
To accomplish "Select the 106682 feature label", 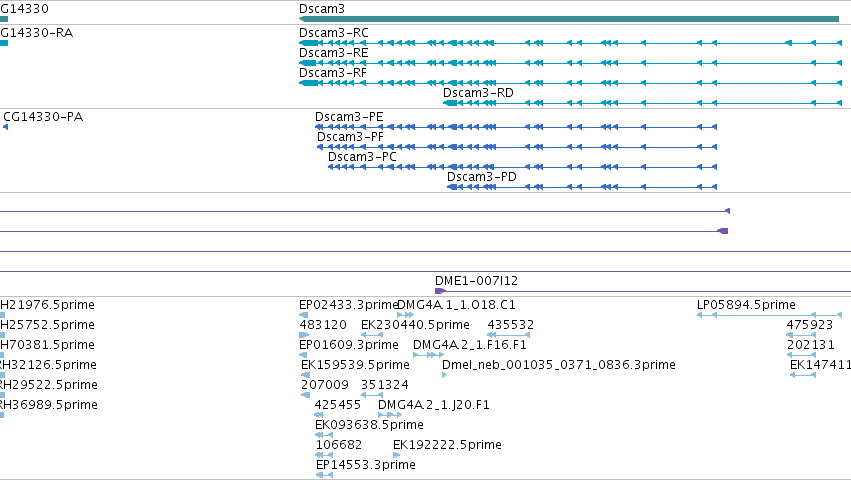I will point(339,445).
